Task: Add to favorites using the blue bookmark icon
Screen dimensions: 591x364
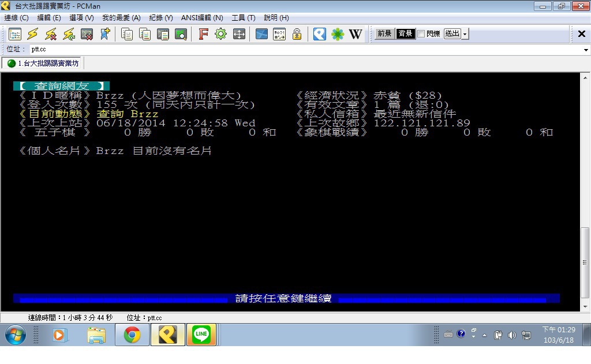Action: pyautogui.click(x=105, y=34)
